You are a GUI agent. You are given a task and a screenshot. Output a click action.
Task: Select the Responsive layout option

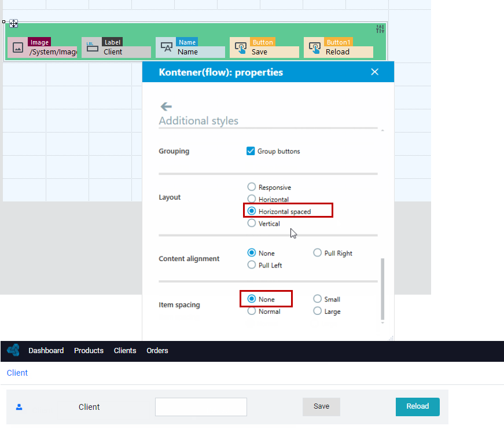pos(251,187)
